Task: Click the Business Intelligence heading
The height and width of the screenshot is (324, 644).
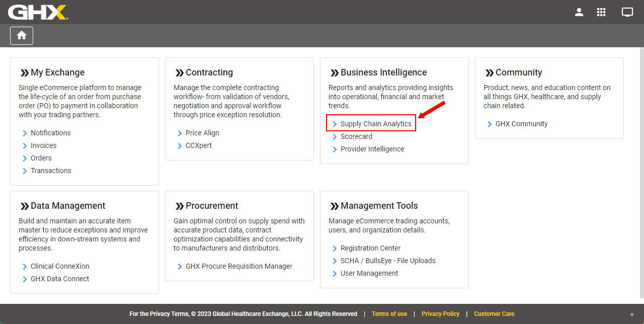Action: click(x=383, y=72)
